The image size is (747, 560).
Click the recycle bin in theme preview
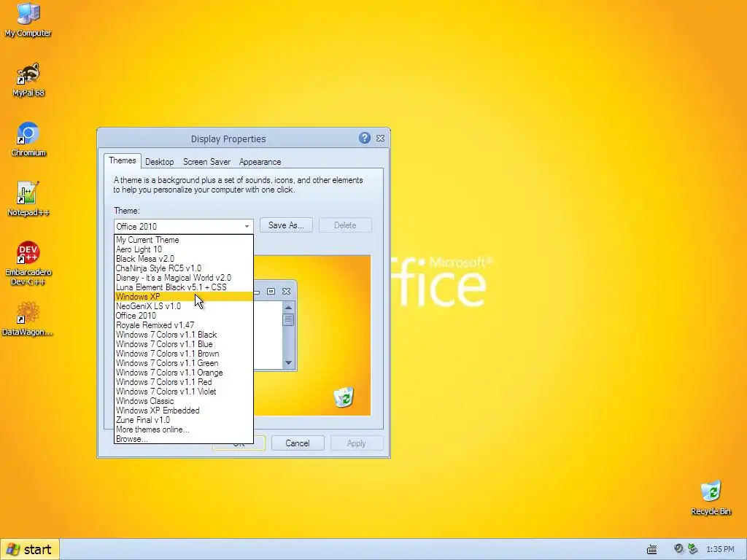[344, 397]
